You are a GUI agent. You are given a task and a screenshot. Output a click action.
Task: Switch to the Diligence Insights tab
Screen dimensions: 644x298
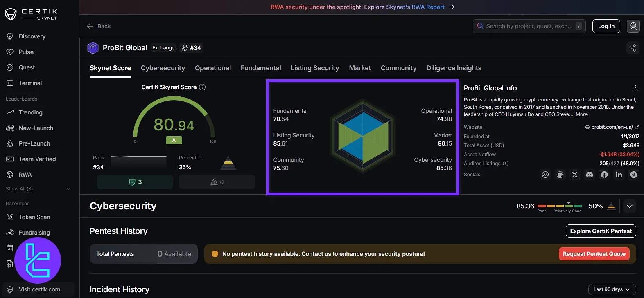pyautogui.click(x=454, y=68)
